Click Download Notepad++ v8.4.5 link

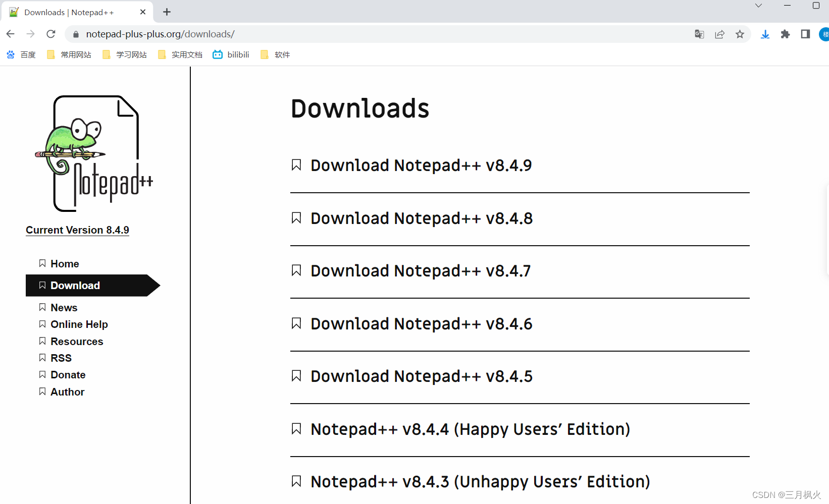[422, 376]
